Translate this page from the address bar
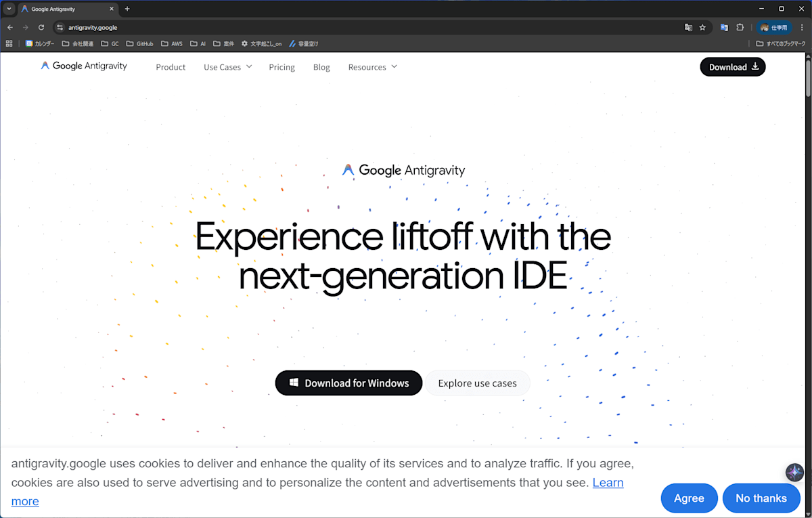Viewport: 812px width, 518px height. 688,27
